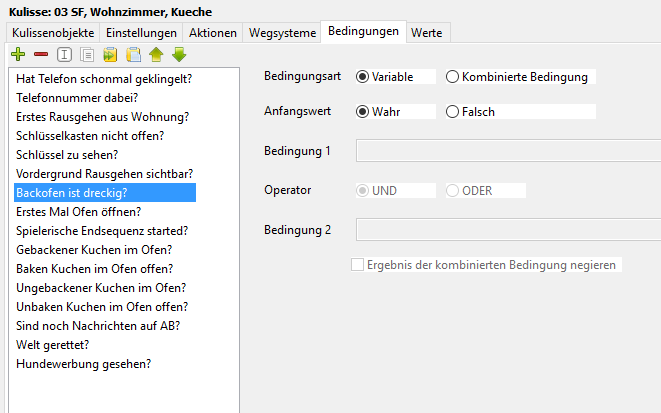The width and height of the screenshot is (661, 413).
Task: Select 'Telefonnummer dabei?' list entry
Action: pyautogui.click(x=77, y=98)
